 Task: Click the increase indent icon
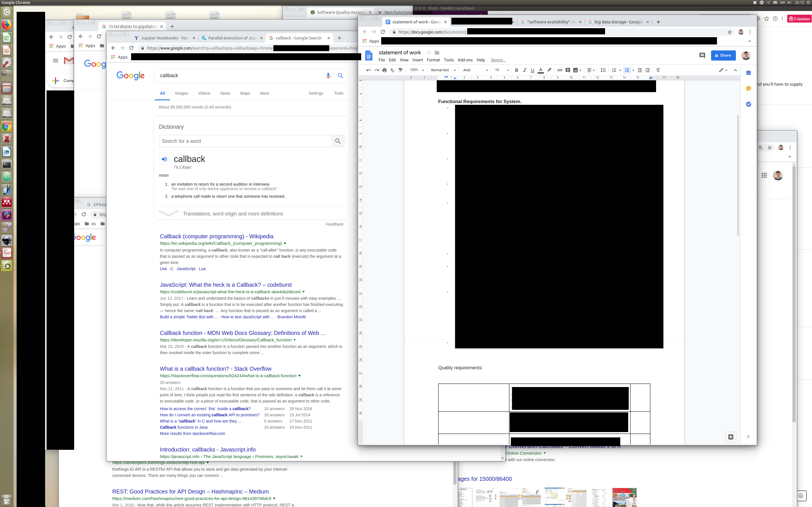point(648,70)
